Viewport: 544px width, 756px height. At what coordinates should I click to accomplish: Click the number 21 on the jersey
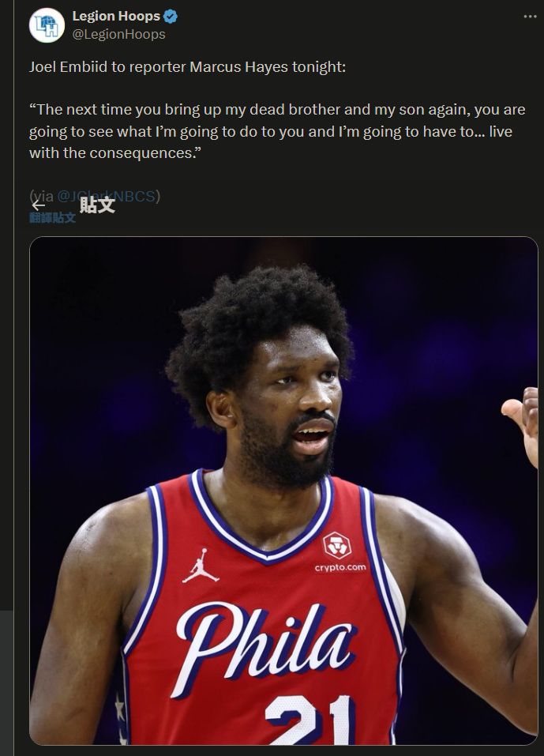point(309,720)
